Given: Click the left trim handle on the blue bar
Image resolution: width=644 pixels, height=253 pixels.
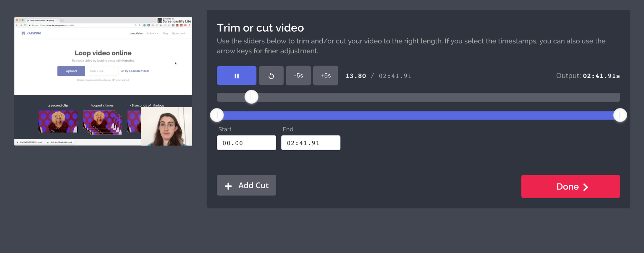Looking at the screenshot, I should point(217,115).
